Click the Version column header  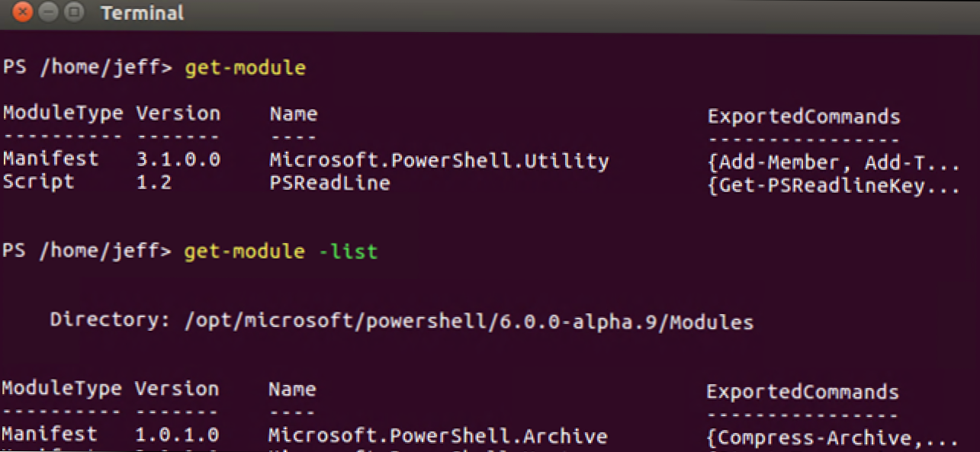(x=178, y=113)
